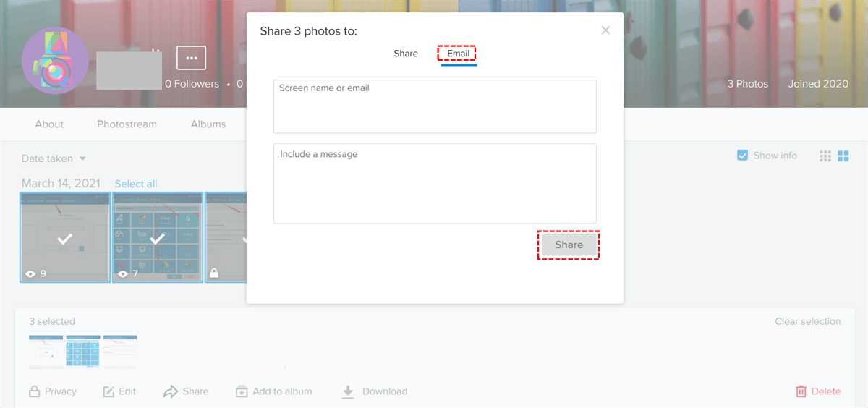Screen dimensions: 868x408
Task: Deselect the first photo with 9 views
Action: point(65,237)
